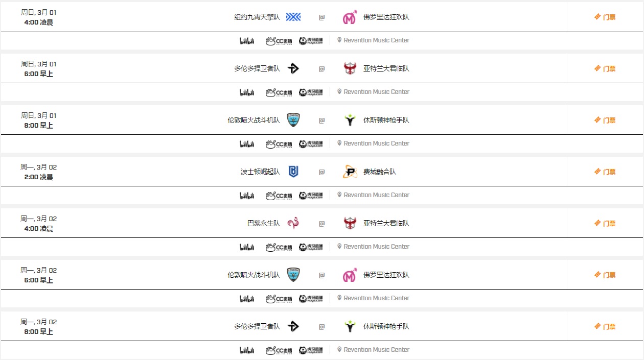Open 虎牙直播 stream under 多伦多捍卫者队 vs 休斯顿神枪手队
The image size is (644, 360).
(311, 350)
